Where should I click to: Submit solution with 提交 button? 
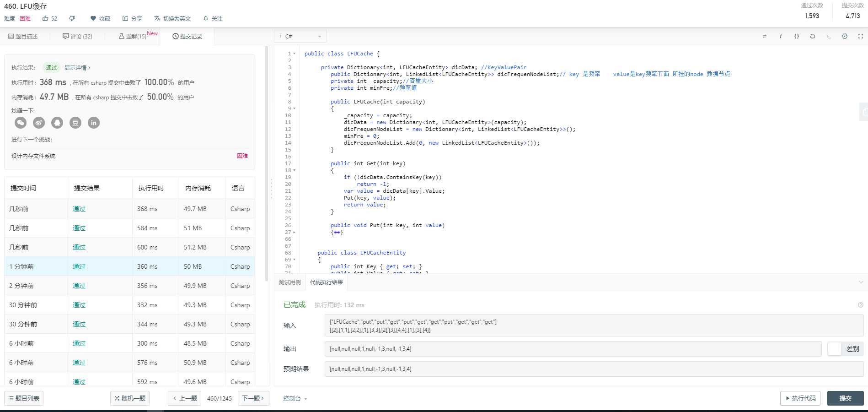[845, 398]
